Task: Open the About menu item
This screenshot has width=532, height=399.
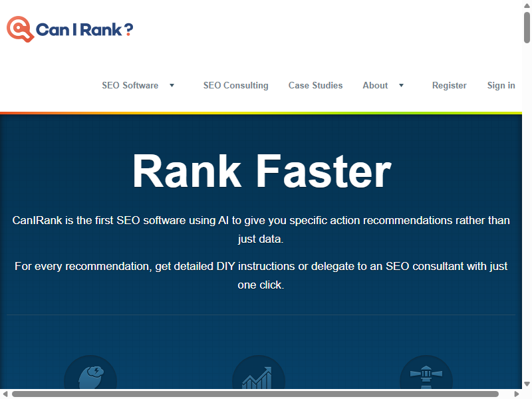Action: pyautogui.click(x=375, y=86)
